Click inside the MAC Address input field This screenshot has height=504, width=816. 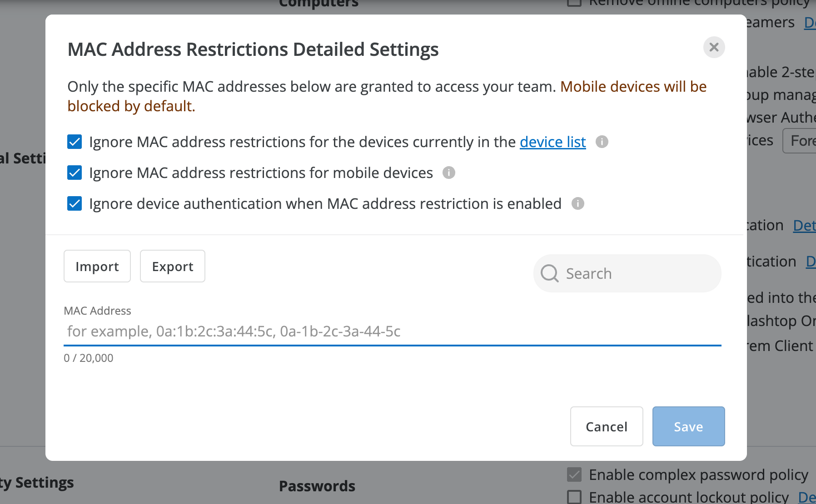point(318,331)
